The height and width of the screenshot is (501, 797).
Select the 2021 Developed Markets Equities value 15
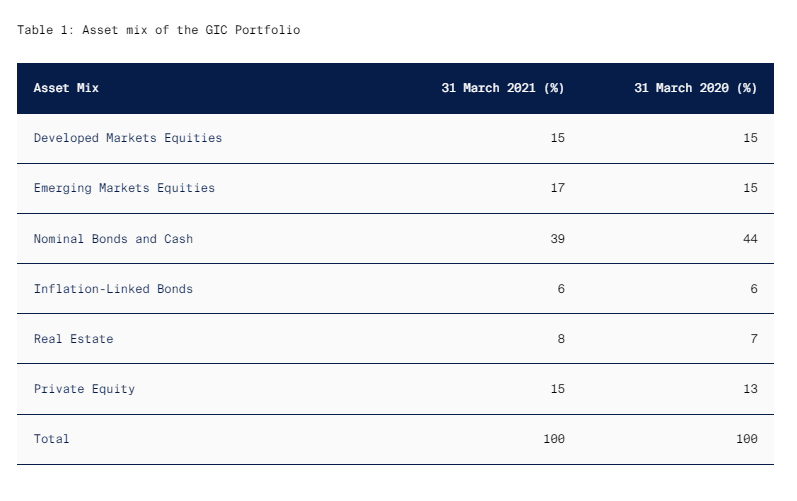[x=558, y=138]
